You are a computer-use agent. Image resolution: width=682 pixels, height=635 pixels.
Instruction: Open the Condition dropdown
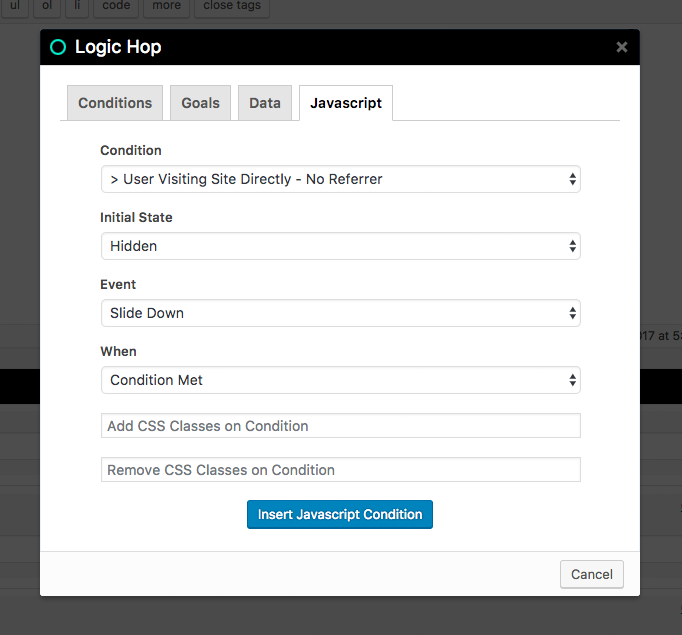341,179
